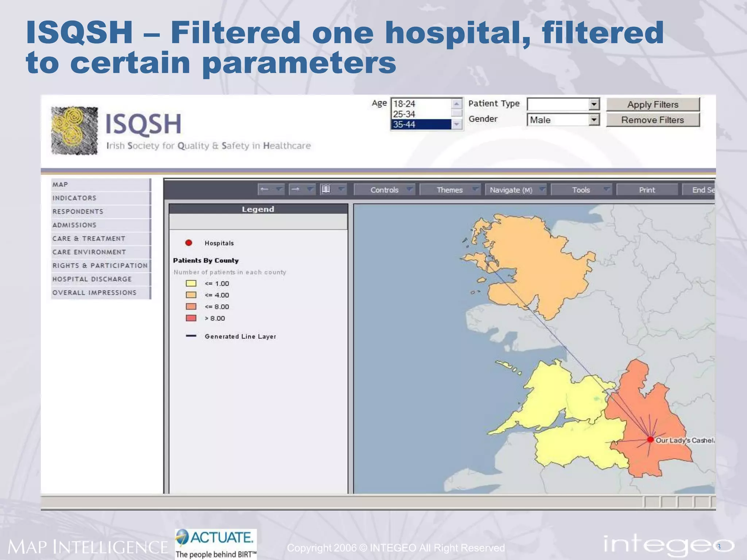The image size is (747, 560).
Task: Click red > 8.00 legend swatch
Action: 191,318
